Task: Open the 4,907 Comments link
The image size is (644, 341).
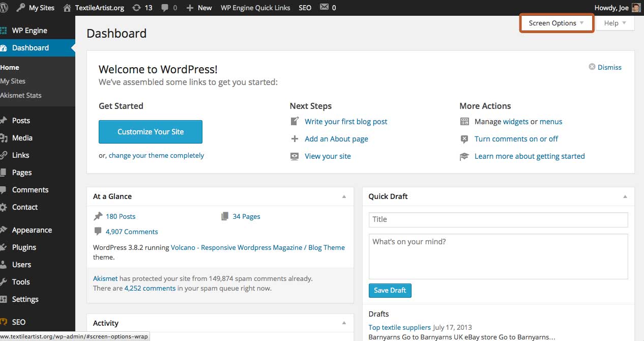Action: tap(132, 232)
